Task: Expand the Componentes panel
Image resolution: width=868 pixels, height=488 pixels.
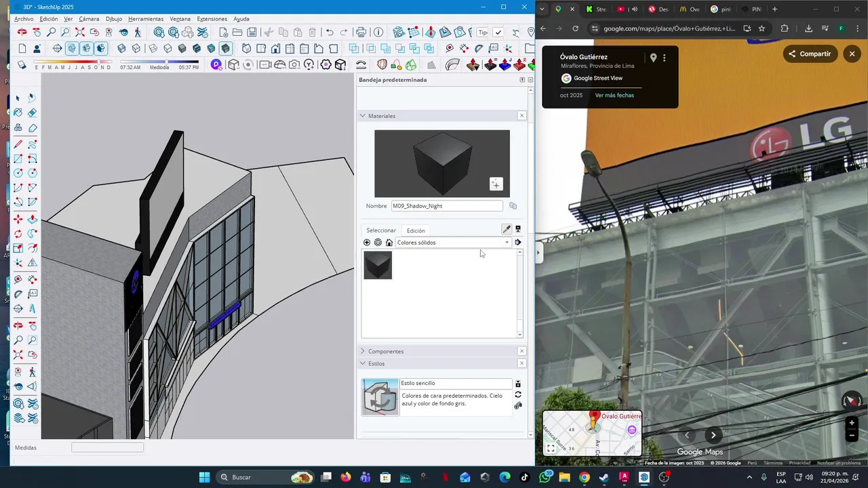Action: click(x=363, y=351)
